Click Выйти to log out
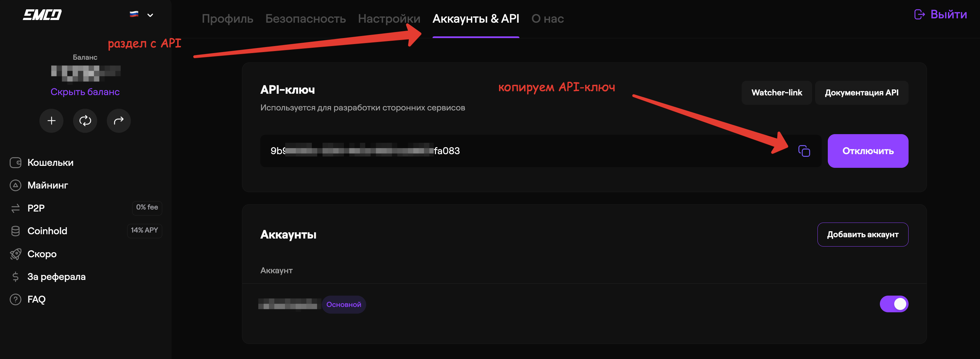This screenshot has height=359, width=980. (940, 14)
